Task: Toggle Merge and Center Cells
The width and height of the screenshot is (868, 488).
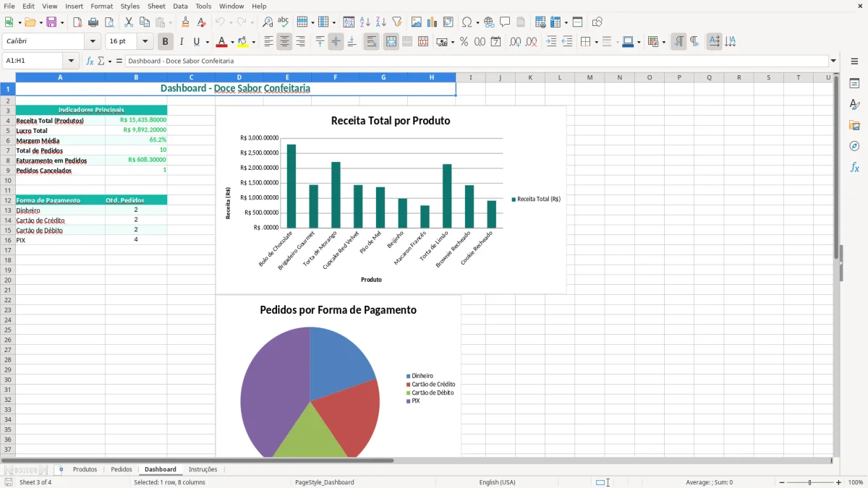Action: coord(391,42)
